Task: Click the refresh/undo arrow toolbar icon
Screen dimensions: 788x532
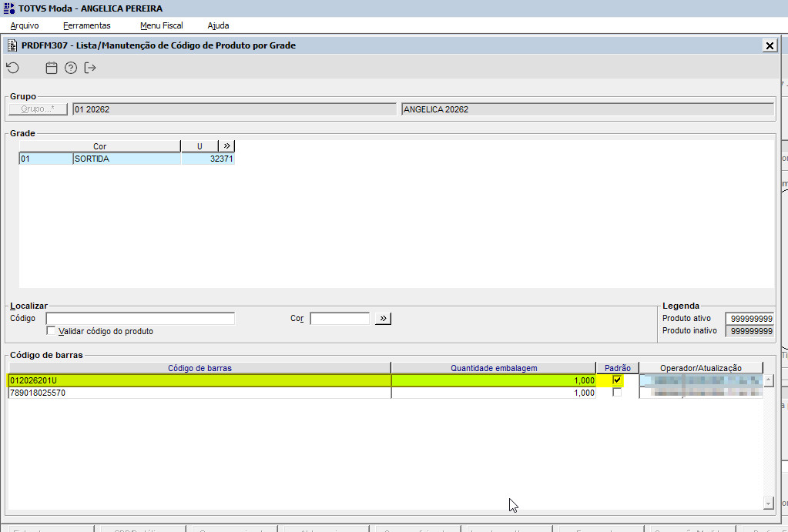Action: click(13, 68)
